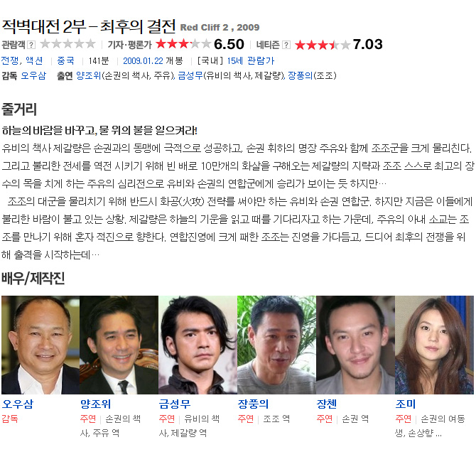Click the gray 관람객 star rating
This screenshot has width=476, height=452.
pos(68,44)
